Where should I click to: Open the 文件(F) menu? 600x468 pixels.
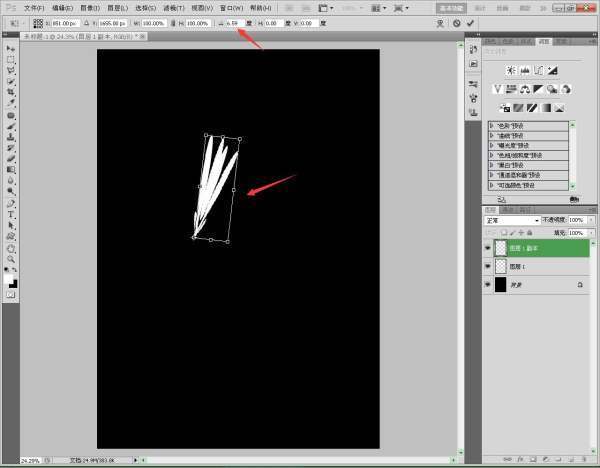[35, 7]
